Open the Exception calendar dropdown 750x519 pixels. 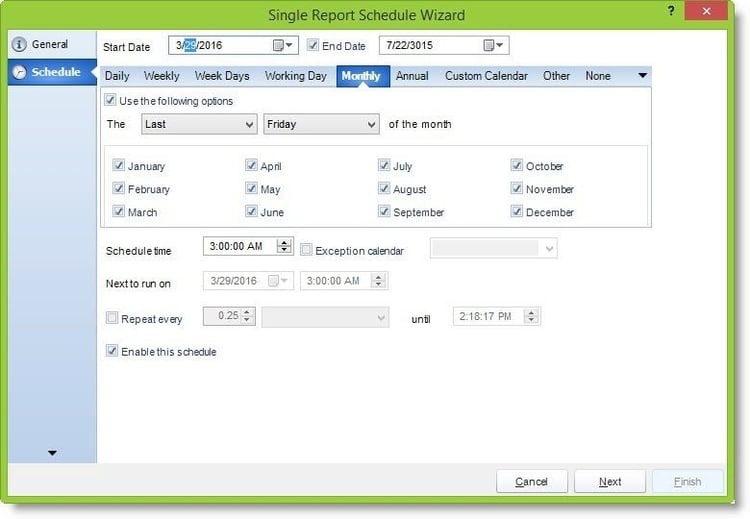click(494, 248)
